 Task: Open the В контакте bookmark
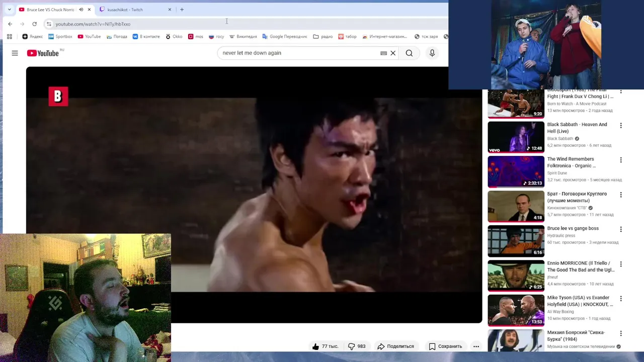[x=146, y=37]
